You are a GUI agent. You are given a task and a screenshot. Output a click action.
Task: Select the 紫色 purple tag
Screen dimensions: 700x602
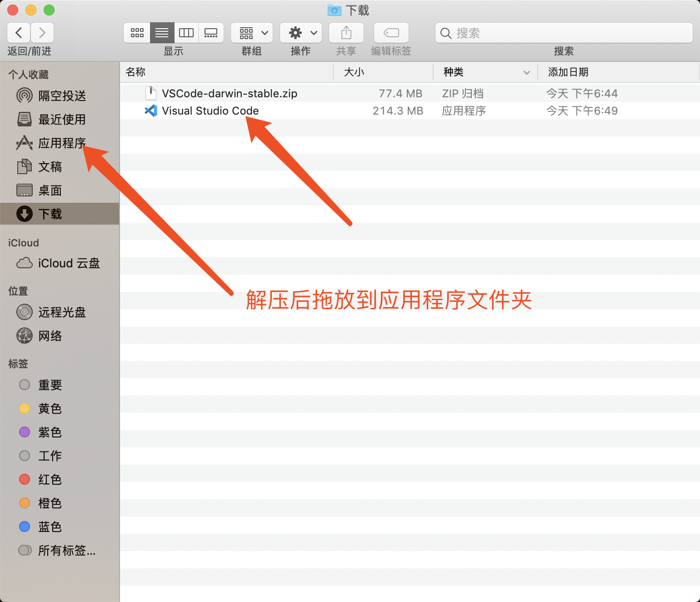click(60, 432)
